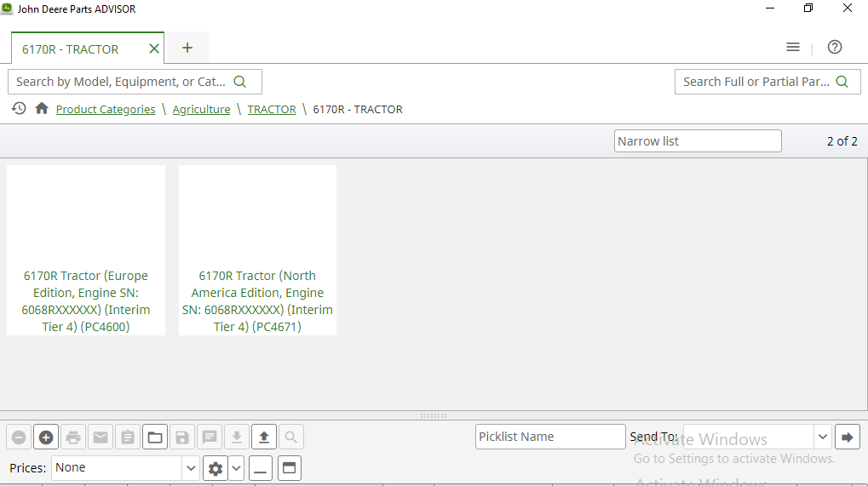This screenshot has height=486, width=868.
Task: Minimize the picklist panel
Action: [262, 468]
